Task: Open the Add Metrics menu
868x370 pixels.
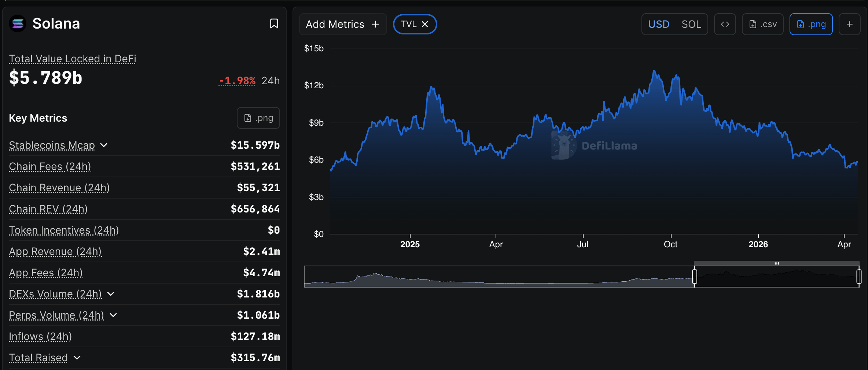Action: coord(342,24)
